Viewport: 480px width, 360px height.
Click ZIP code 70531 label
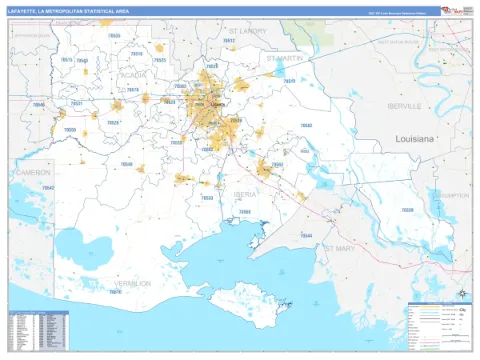point(76,104)
